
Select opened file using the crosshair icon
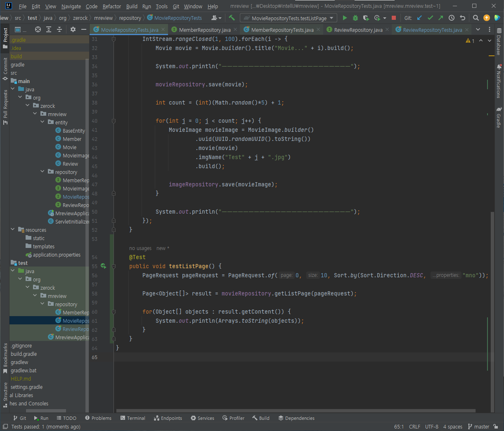(x=38, y=29)
